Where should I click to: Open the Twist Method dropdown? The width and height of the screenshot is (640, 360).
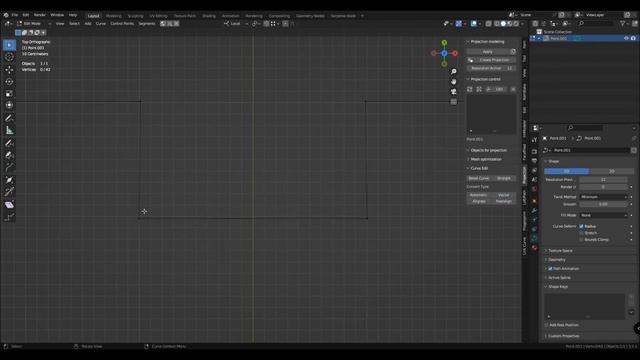(x=603, y=197)
